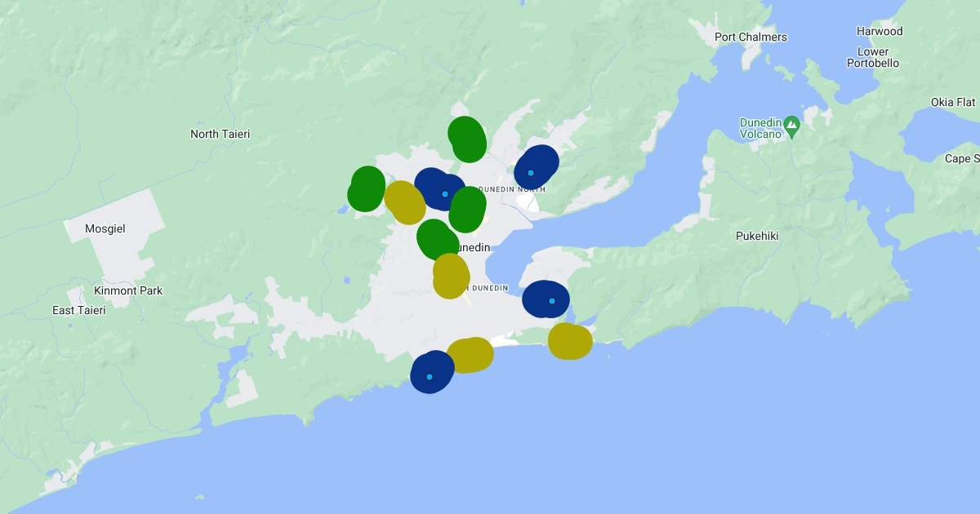Image resolution: width=980 pixels, height=514 pixels.
Task: Select the northernmost green marker
Action: pos(467,139)
